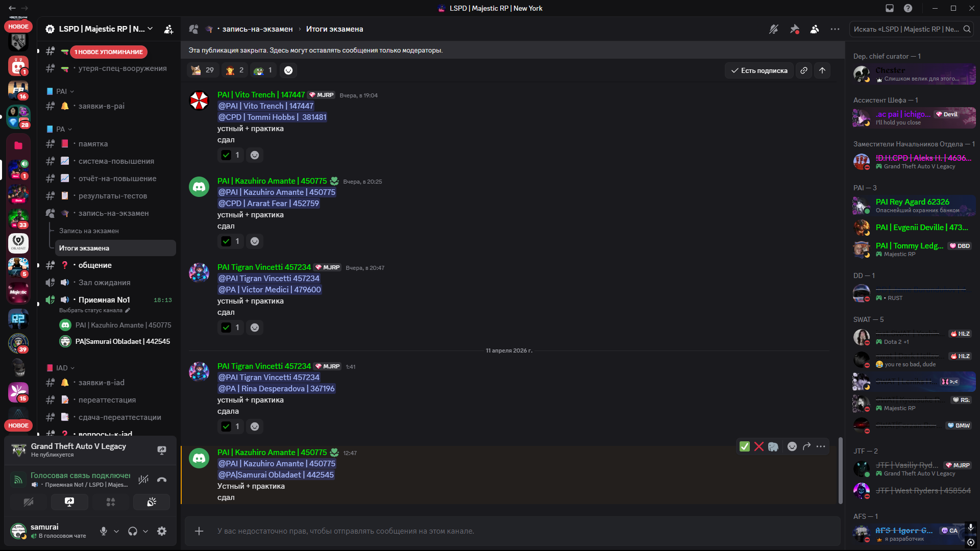The height and width of the screenshot is (551, 980).
Task: Toggle checkmark reaction on Vito Trench's message
Action: click(x=231, y=155)
